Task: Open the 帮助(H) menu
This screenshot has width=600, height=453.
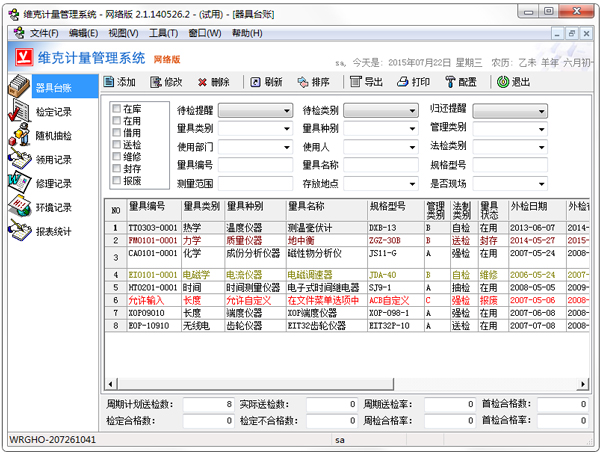Action: 247,33
